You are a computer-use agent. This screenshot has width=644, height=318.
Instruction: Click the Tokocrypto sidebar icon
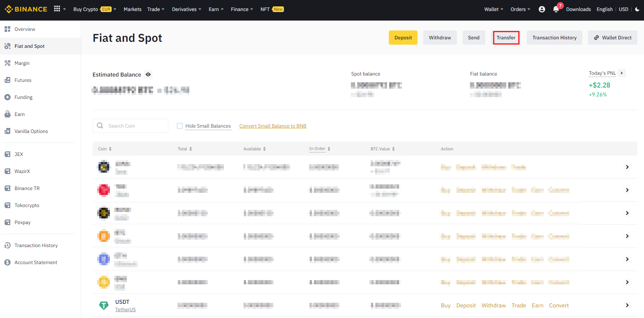pos(7,205)
